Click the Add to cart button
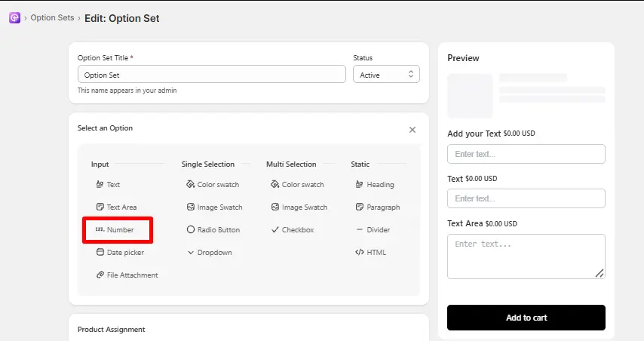644x341 pixels. pyautogui.click(x=526, y=318)
